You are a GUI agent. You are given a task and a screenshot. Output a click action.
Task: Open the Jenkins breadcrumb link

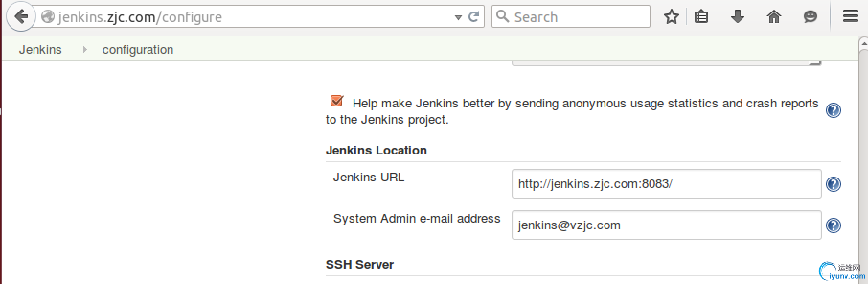point(40,50)
